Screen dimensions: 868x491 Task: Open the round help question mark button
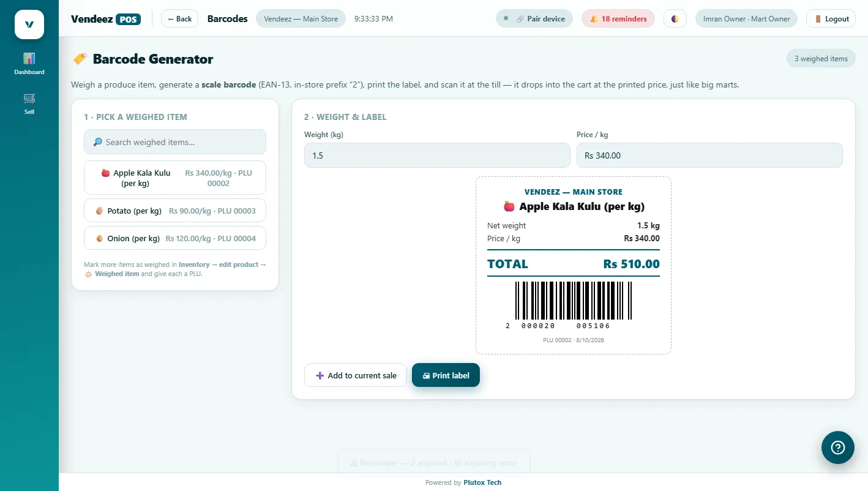tap(837, 448)
